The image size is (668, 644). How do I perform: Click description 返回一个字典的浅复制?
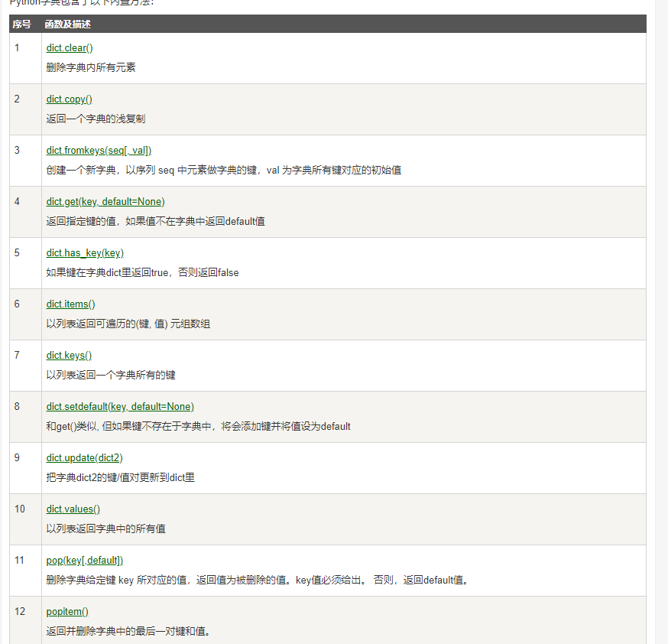point(96,119)
